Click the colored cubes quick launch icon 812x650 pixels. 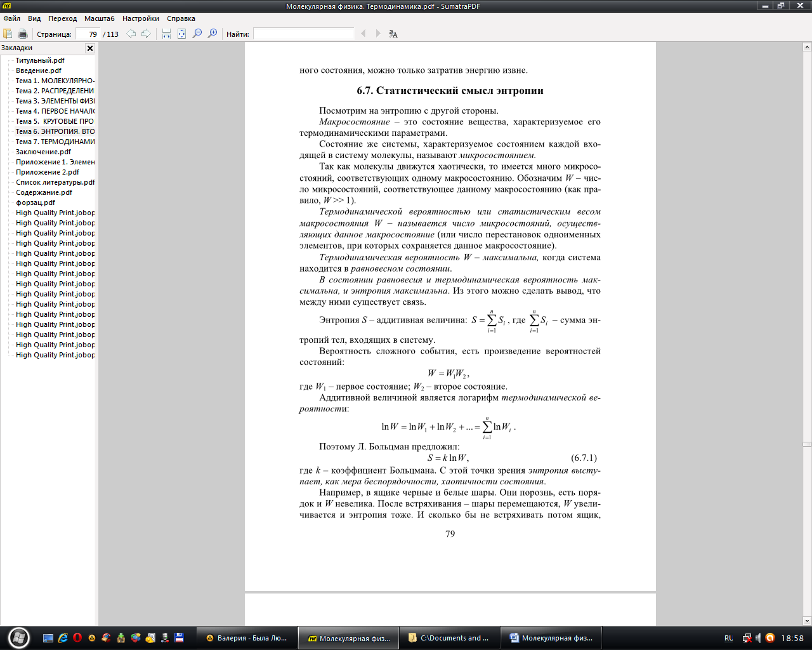136,638
